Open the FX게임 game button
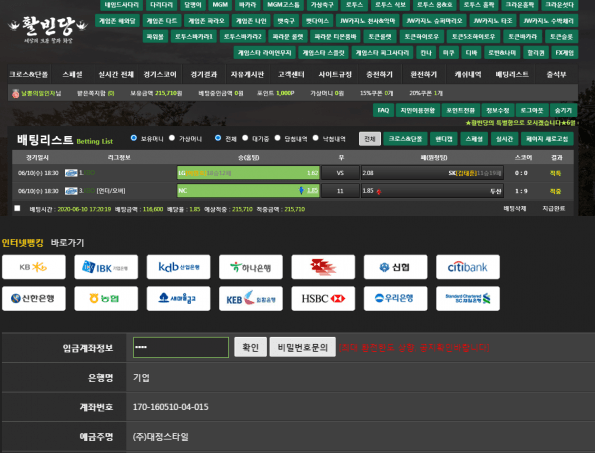 pos(565,53)
